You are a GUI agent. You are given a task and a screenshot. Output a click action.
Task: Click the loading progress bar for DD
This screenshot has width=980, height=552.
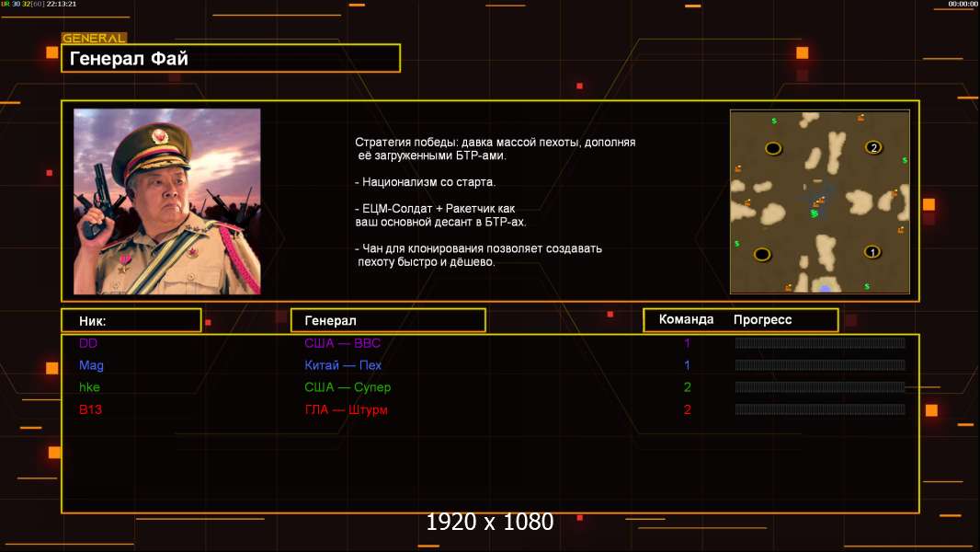click(x=820, y=342)
